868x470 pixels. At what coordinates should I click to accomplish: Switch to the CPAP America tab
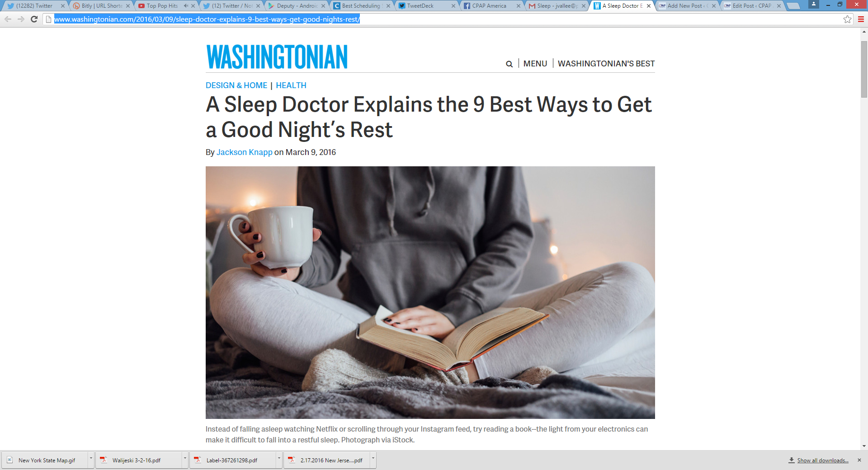coord(489,6)
